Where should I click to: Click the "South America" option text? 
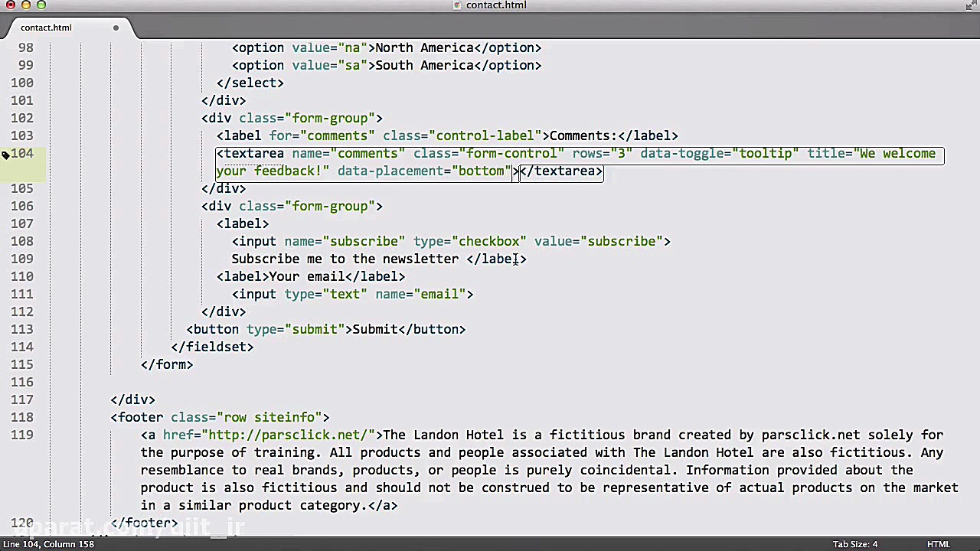(424, 65)
